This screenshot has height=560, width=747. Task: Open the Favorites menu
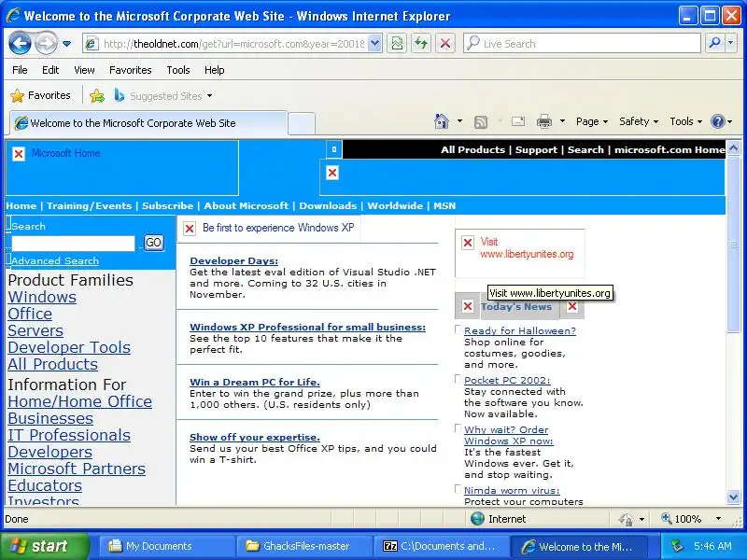click(x=131, y=70)
